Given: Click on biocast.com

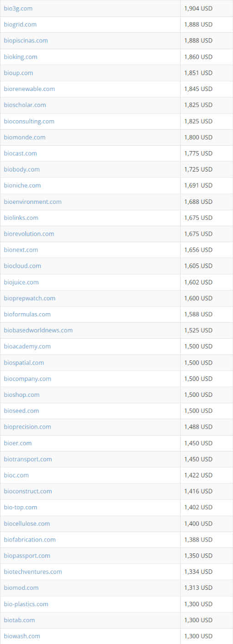Looking at the screenshot, I should (20, 153).
